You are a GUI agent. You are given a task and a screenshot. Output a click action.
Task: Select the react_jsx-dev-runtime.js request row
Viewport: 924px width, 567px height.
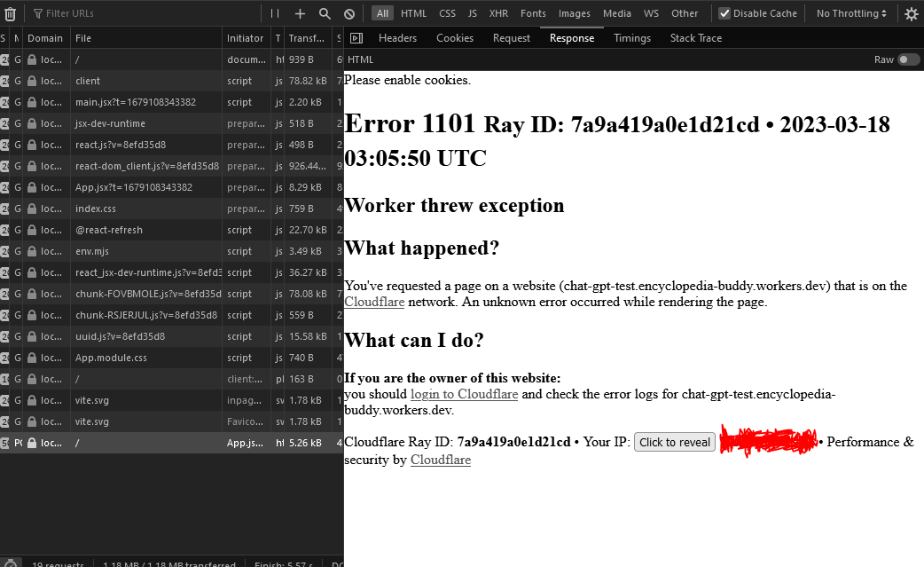tap(171, 272)
